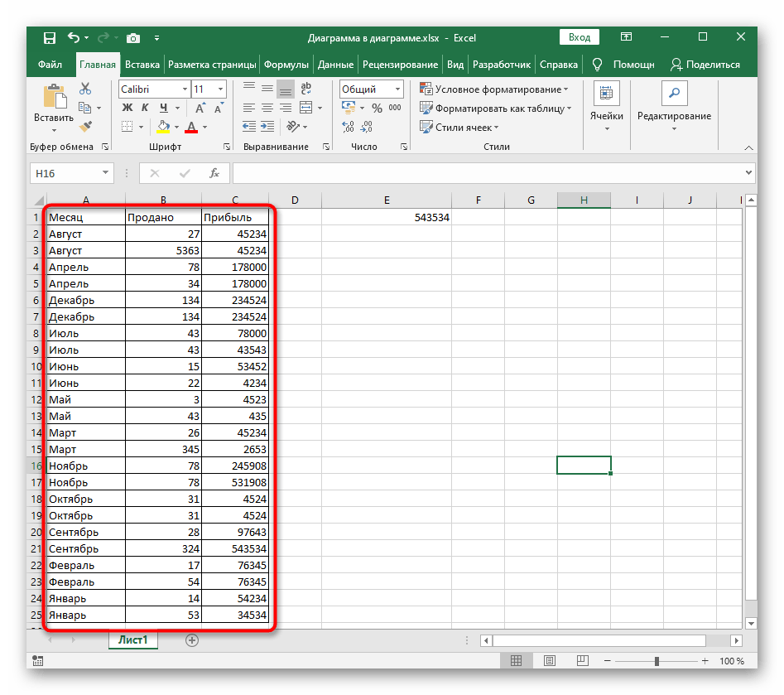This screenshot has width=784, height=695.
Task: Apply red font color A icon
Action: coord(191,127)
